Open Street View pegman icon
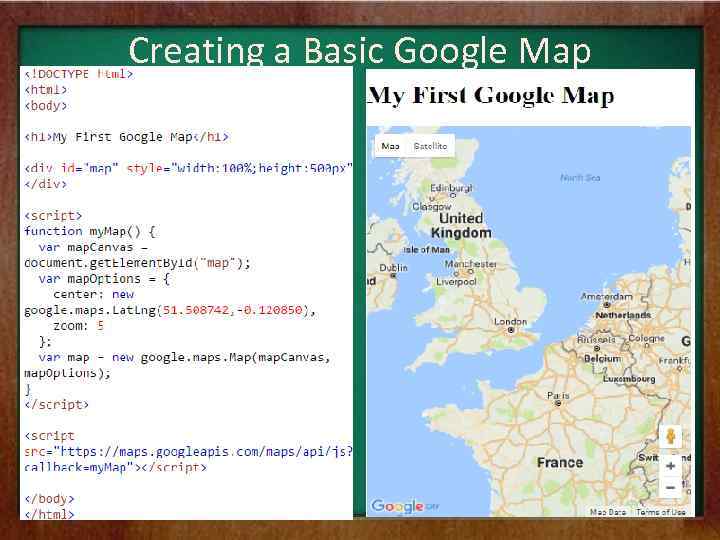The image size is (720, 540). tap(670, 436)
